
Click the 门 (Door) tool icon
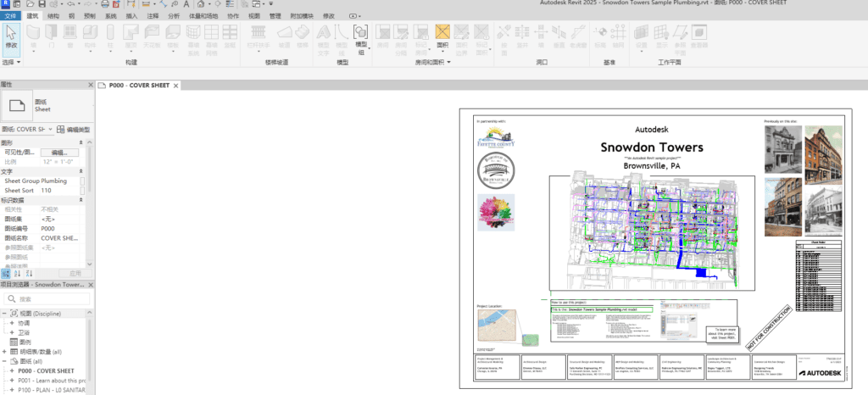coord(52,33)
